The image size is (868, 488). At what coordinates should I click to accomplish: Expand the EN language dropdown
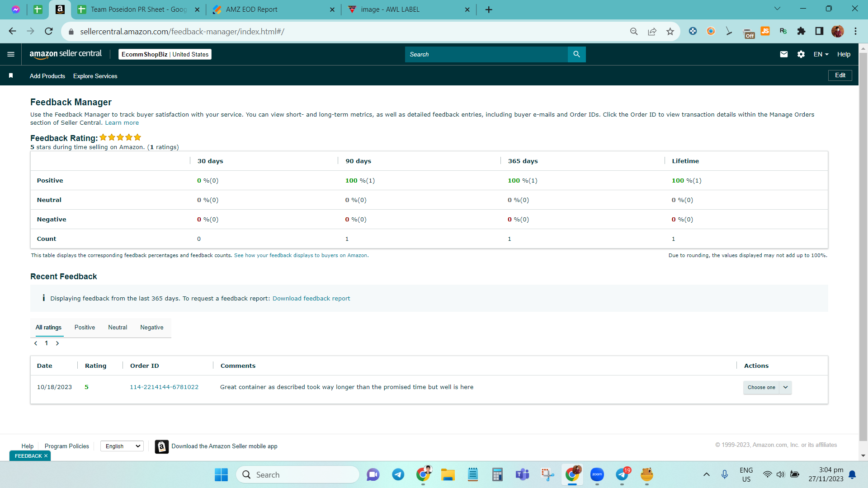click(x=821, y=54)
